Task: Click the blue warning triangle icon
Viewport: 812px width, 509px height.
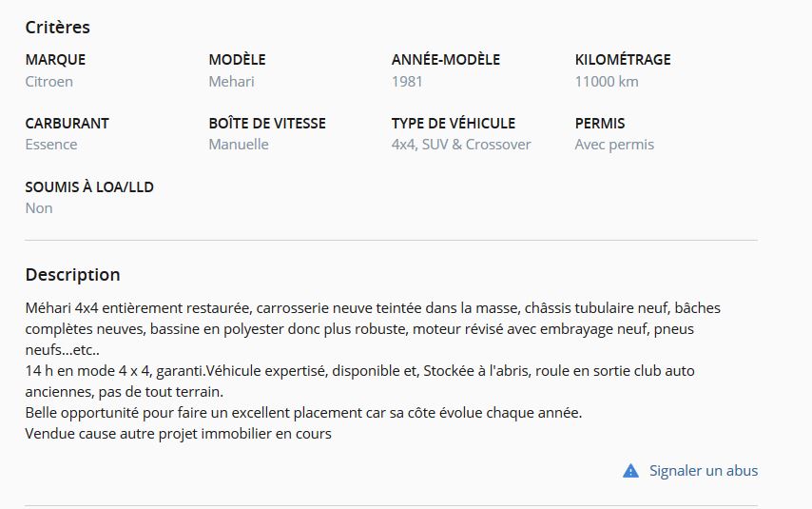Action: (x=630, y=471)
